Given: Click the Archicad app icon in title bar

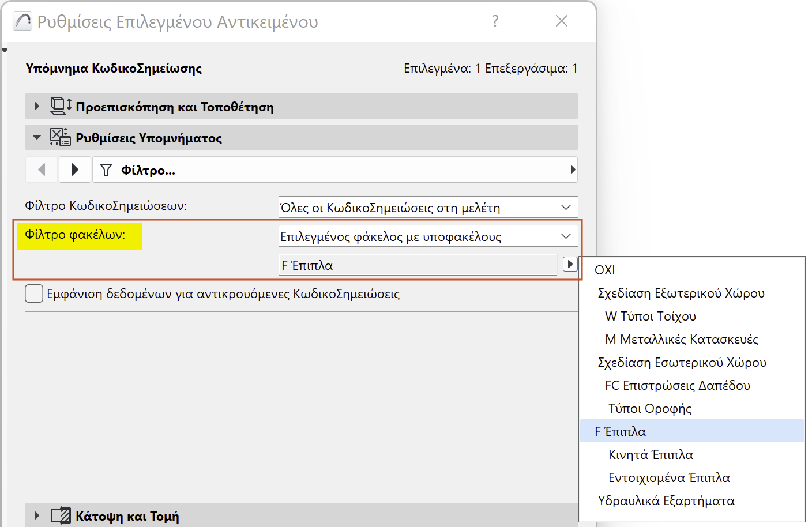Looking at the screenshot, I should point(22,21).
